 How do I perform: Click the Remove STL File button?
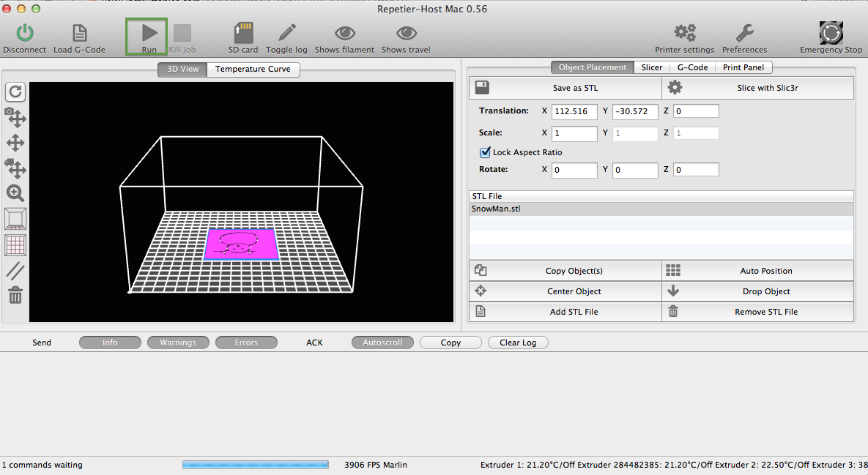(758, 312)
